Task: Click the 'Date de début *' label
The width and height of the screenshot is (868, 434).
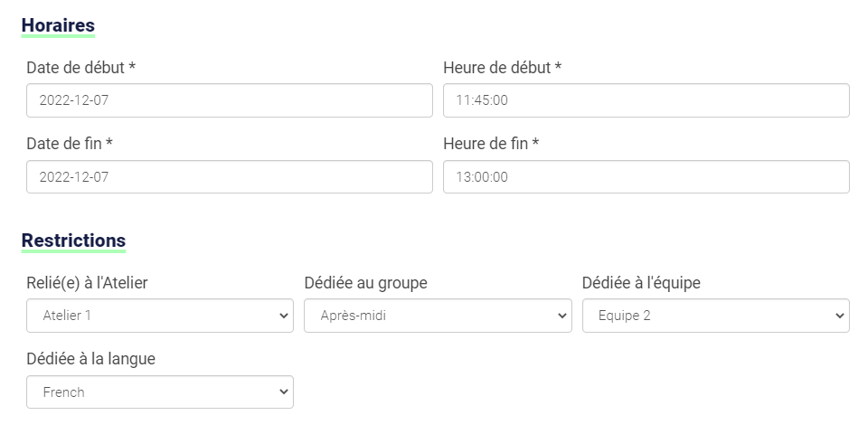Action: tap(80, 68)
